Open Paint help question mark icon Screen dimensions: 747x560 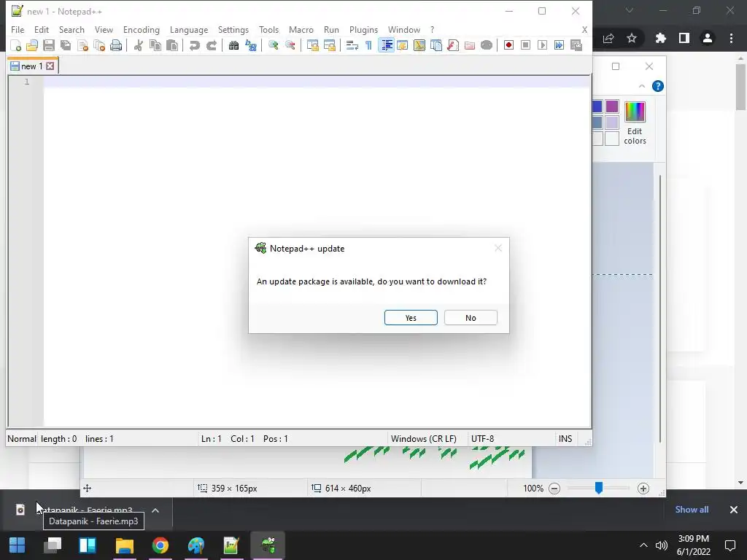[x=658, y=86]
